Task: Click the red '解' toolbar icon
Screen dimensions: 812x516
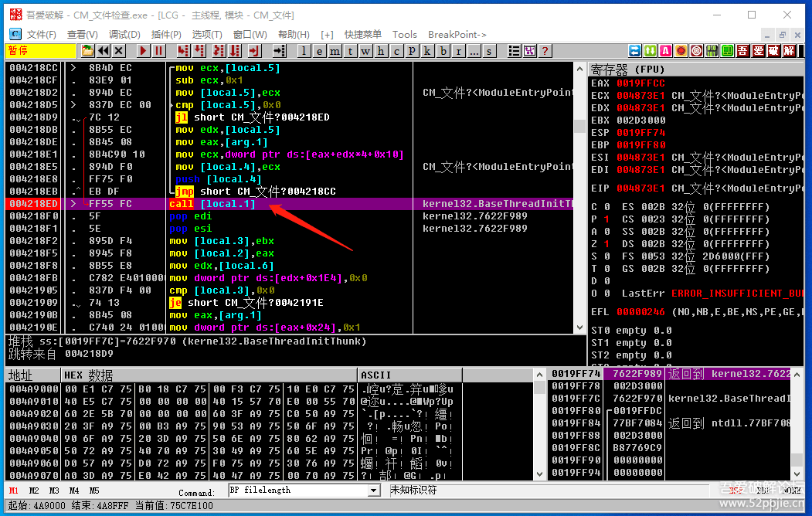Action: (x=790, y=51)
